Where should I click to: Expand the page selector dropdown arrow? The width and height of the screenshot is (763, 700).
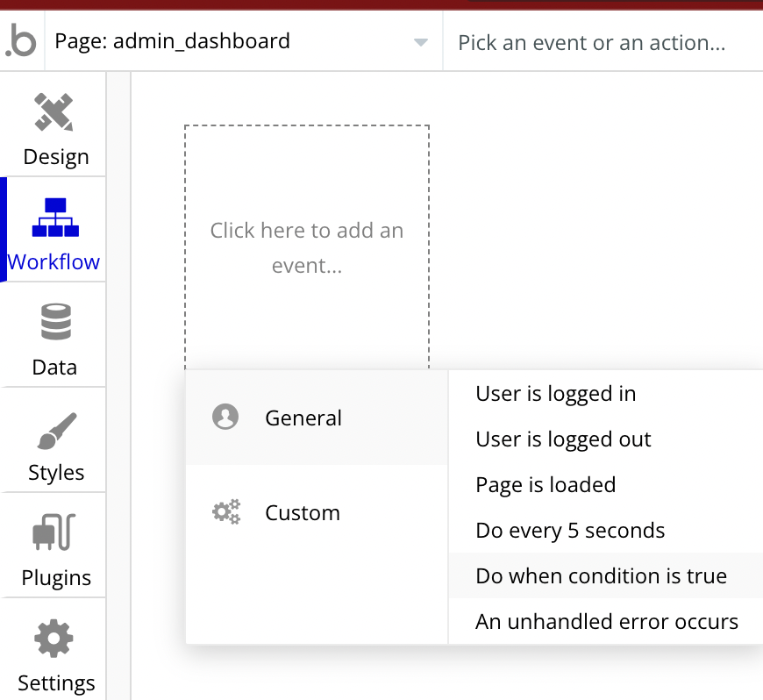420,42
